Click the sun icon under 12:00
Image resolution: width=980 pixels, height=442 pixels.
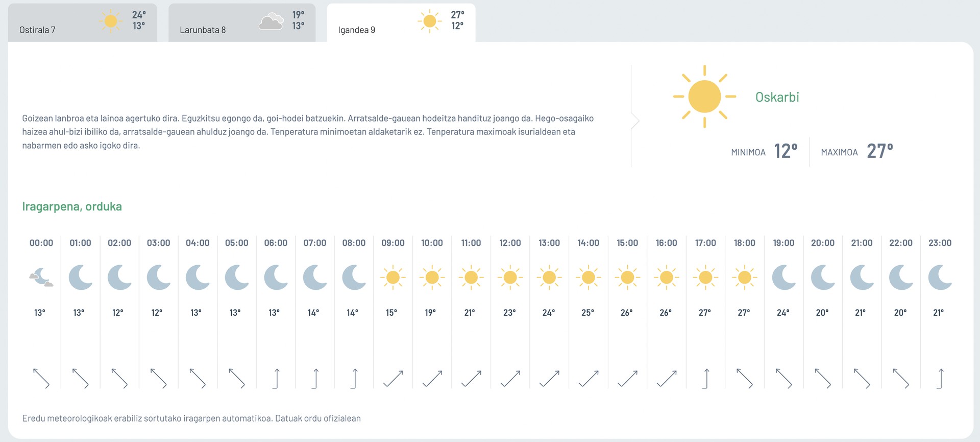[x=510, y=277]
